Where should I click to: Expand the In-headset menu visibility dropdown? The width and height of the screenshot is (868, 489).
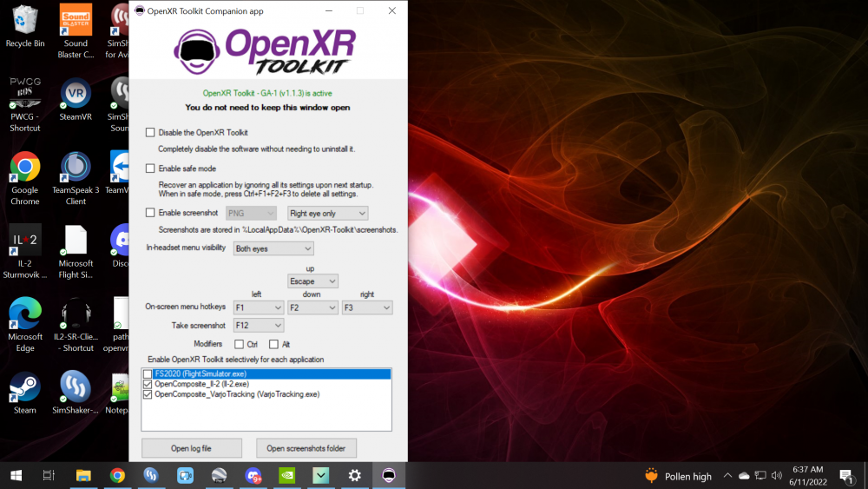(273, 249)
